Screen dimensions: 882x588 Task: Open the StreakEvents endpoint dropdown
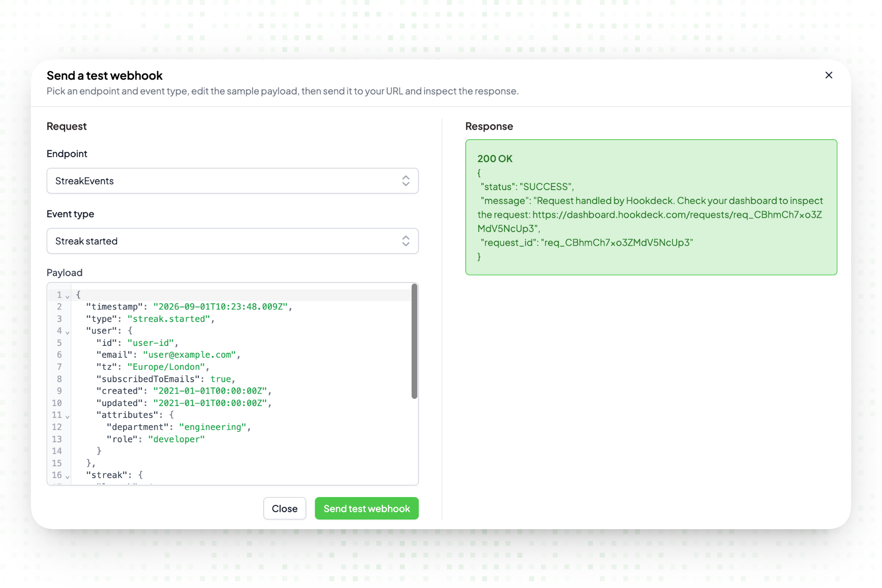point(232,181)
